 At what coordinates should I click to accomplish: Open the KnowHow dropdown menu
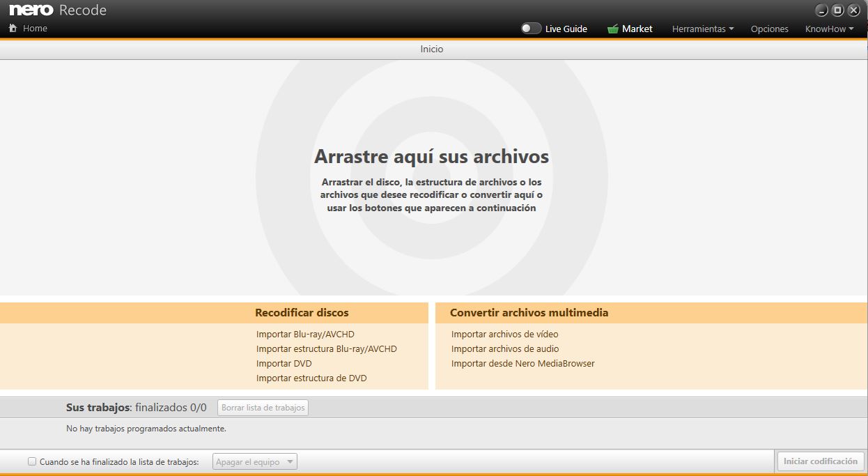(829, 29)
